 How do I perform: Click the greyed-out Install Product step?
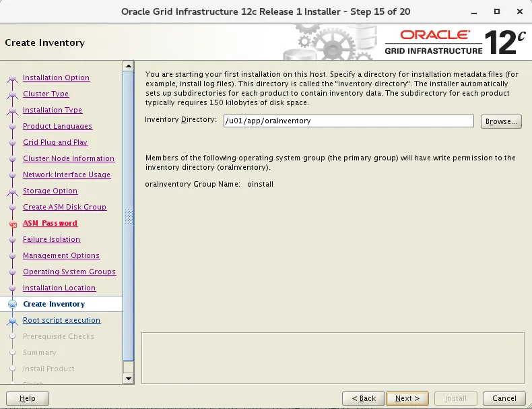[48, 369]
